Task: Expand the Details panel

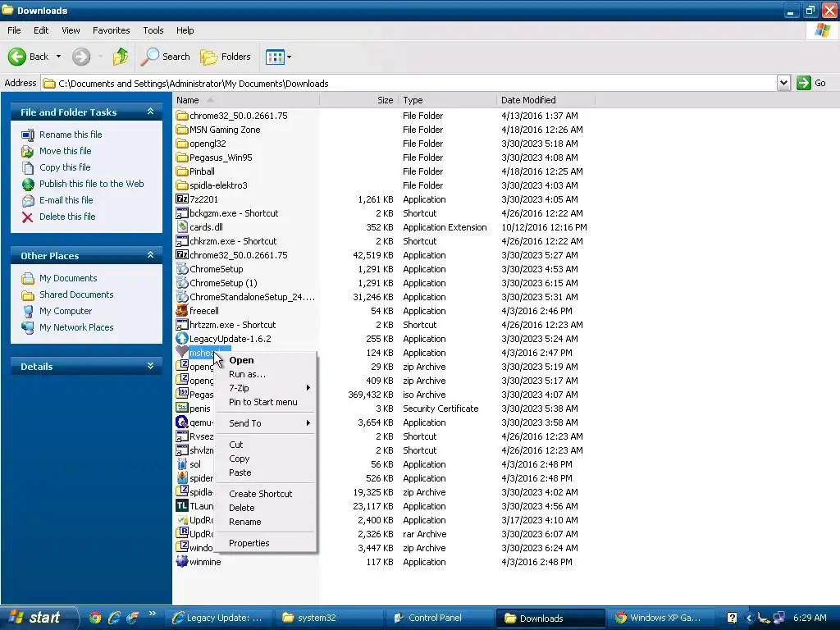Action: click(x=151, y=366)
